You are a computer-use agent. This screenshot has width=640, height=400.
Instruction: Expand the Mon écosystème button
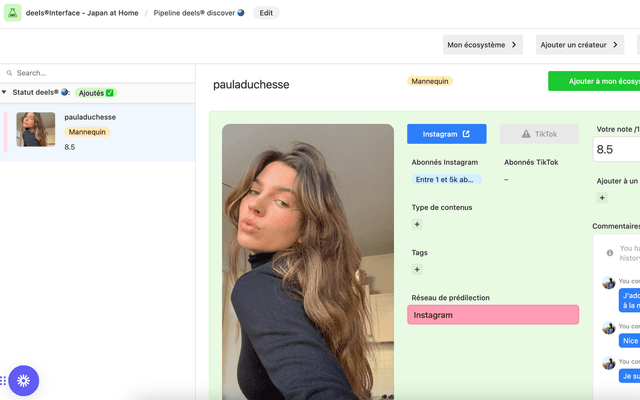coord(483,44)
